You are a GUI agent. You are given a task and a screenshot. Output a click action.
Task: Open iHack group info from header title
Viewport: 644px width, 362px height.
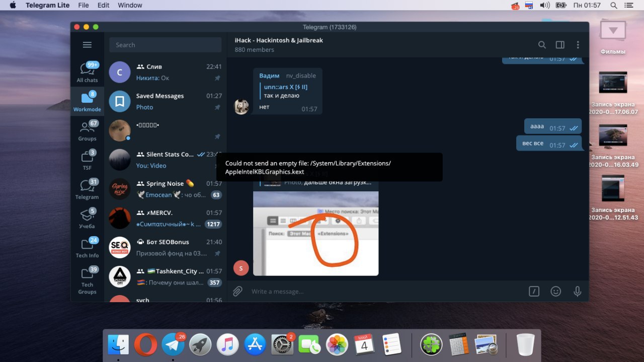point(279,40)
